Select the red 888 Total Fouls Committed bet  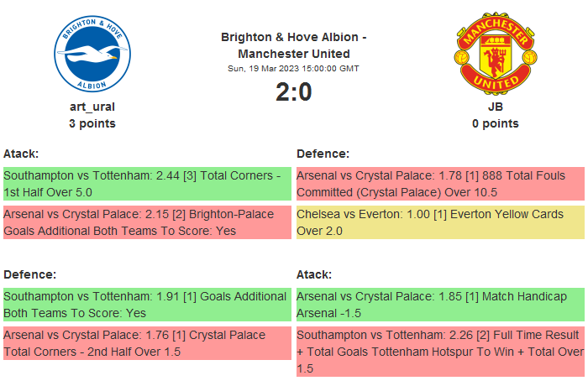pos(440,184)
